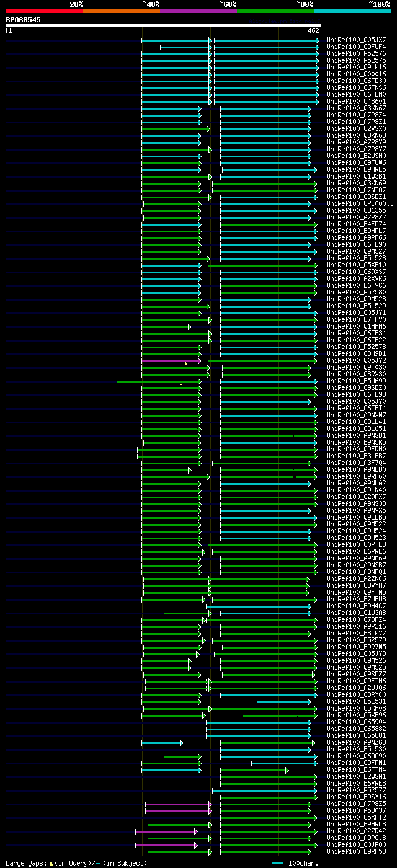This screenshot has height=868, width=397.
Task: Select UniRef100_Q6DQ90 label
Action: (356, 756)
